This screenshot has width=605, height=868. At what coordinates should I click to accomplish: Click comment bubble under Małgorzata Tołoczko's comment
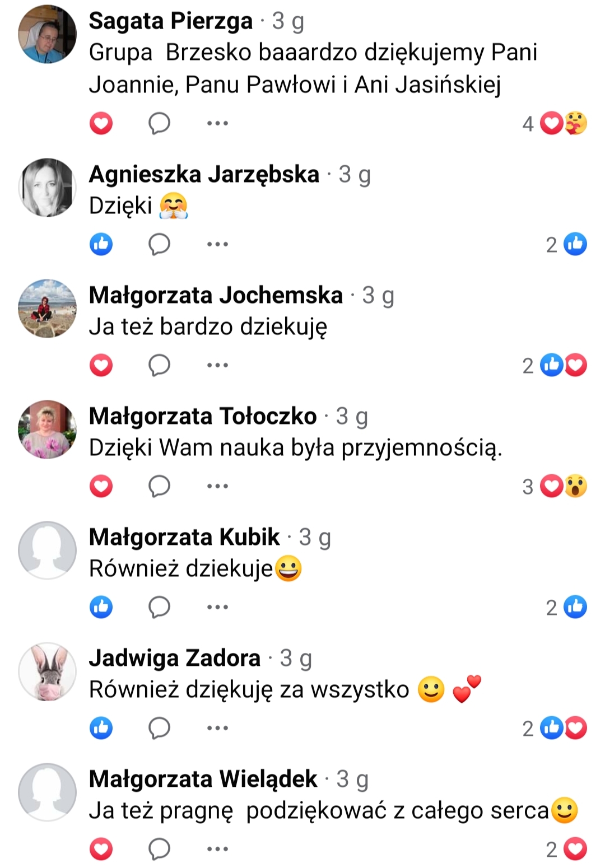[159, 486]
